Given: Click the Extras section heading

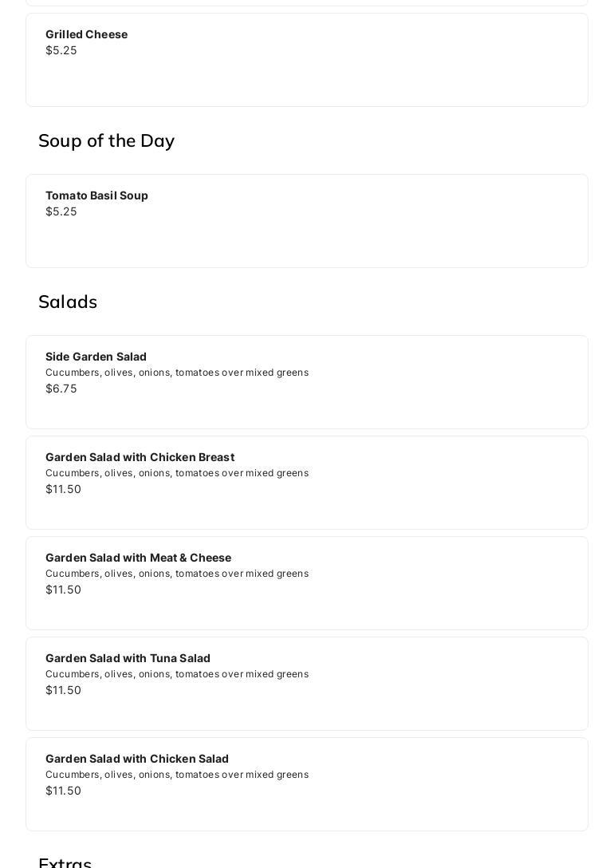Looking at the screenshot, I should [x=65, y=862].
